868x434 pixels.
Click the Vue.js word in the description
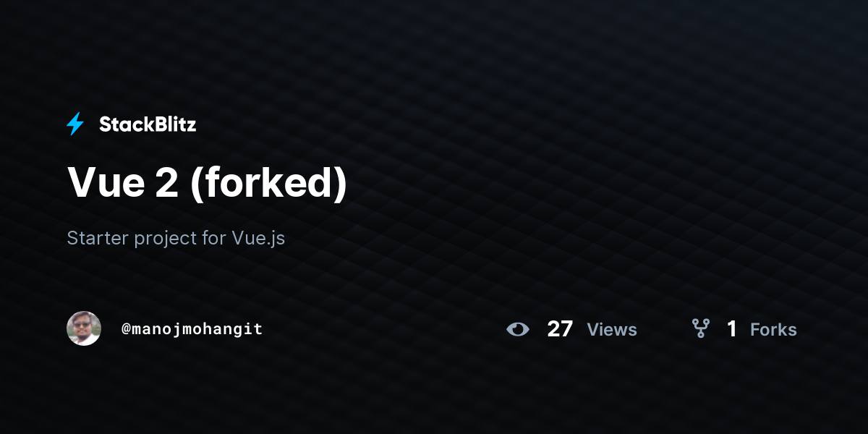pyautogui.click(x=258, y=239)
